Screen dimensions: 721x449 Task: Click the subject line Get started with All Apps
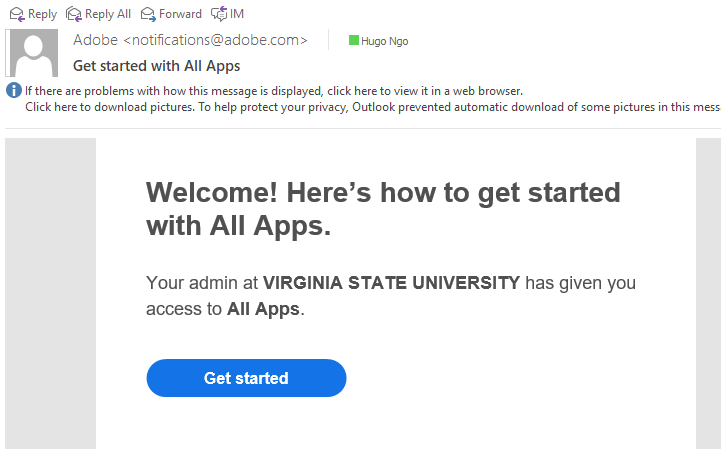[157, 66]
